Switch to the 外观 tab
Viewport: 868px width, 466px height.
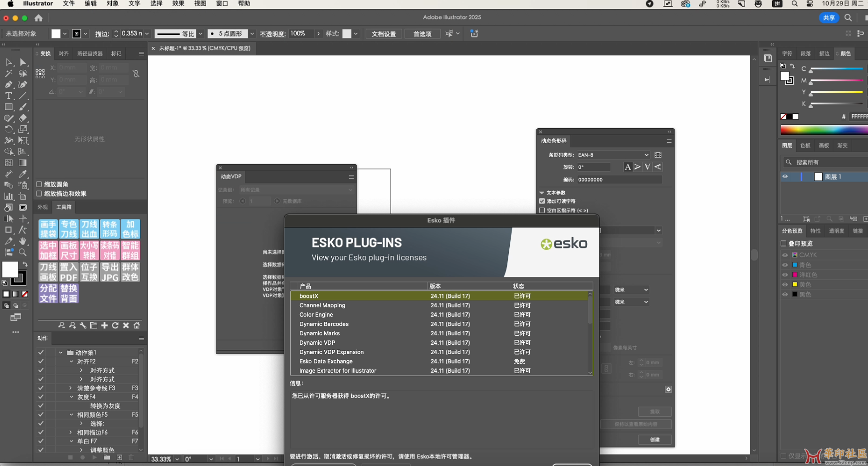43,207
